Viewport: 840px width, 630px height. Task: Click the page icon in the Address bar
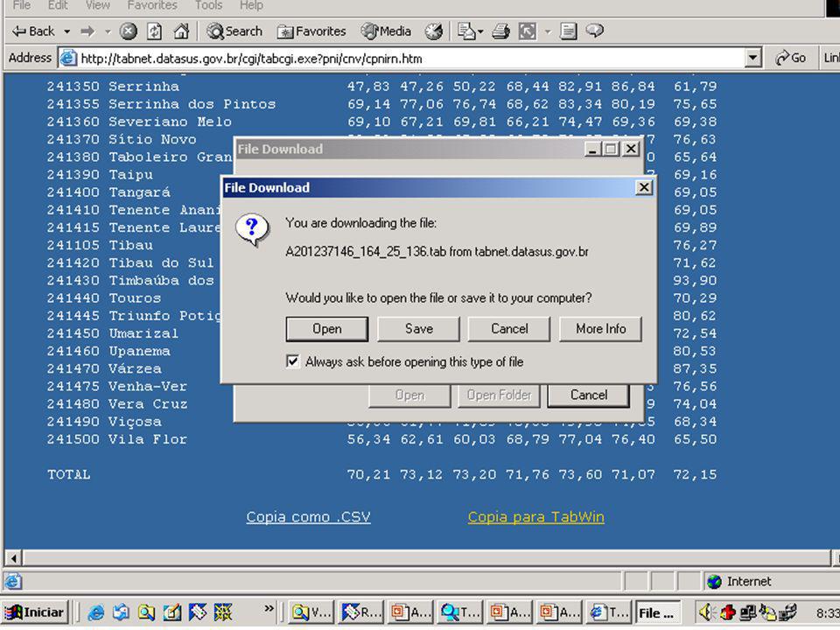[68, 58]
